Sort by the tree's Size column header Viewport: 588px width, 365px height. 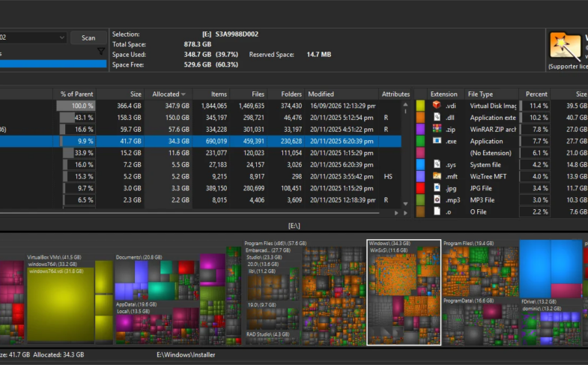point(120,94)
